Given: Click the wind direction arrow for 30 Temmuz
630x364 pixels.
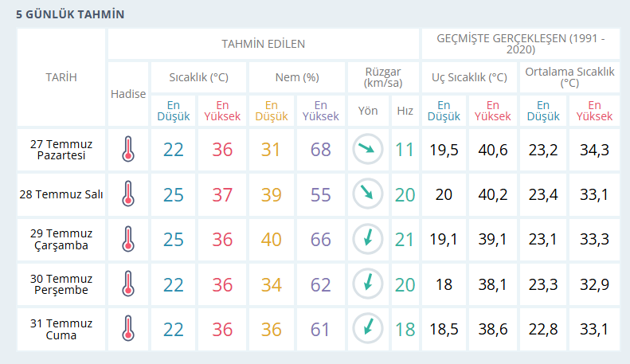Looking at the screenshot, I should [x=368, y=284].
